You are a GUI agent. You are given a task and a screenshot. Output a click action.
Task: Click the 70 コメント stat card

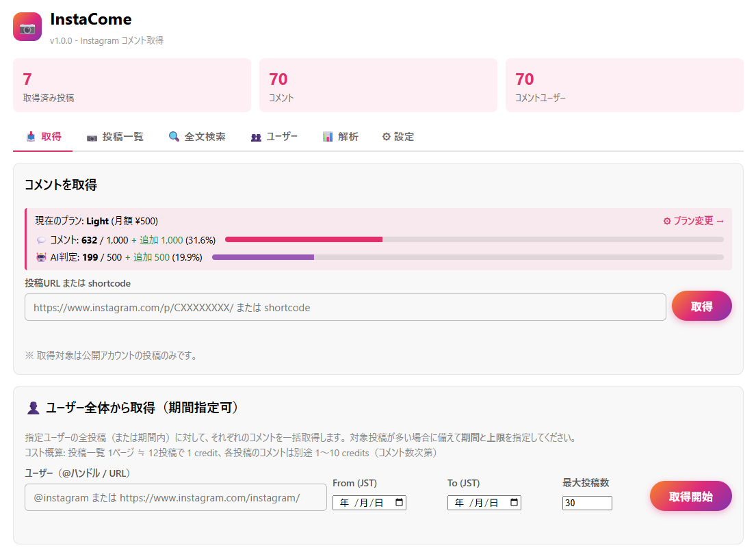(378, 86)
